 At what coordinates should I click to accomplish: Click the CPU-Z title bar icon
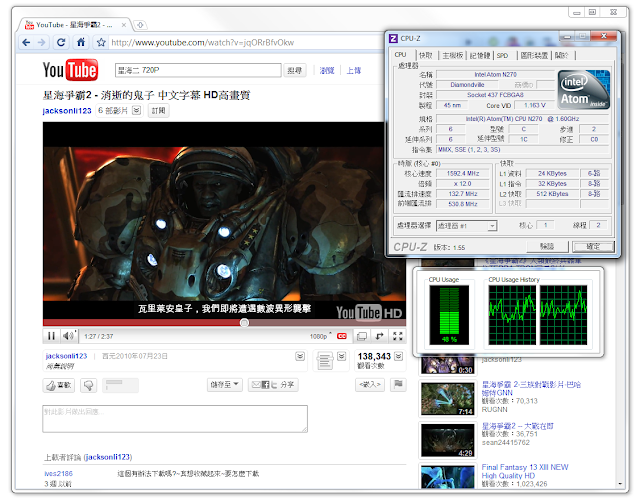(x=393, y=38)
